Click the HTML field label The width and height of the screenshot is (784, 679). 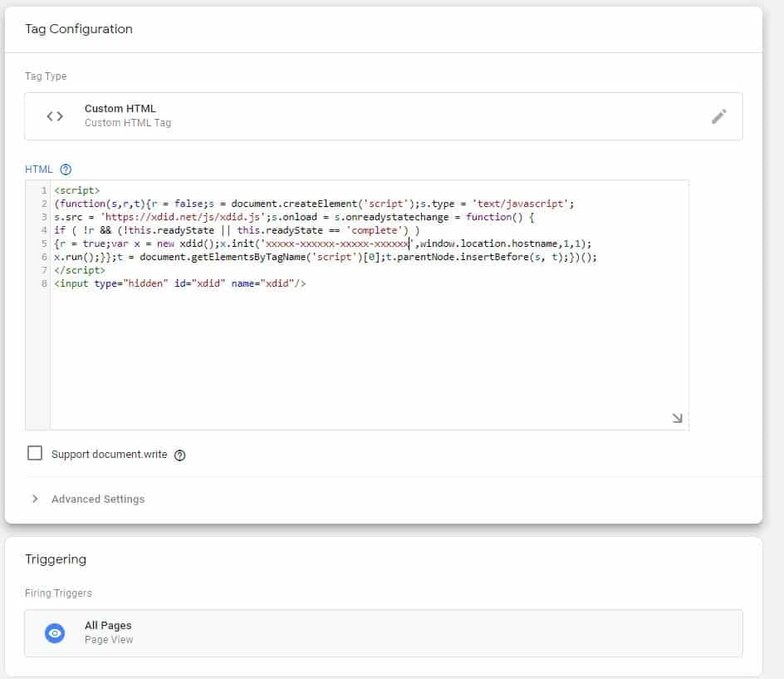(x=38, y=169)
